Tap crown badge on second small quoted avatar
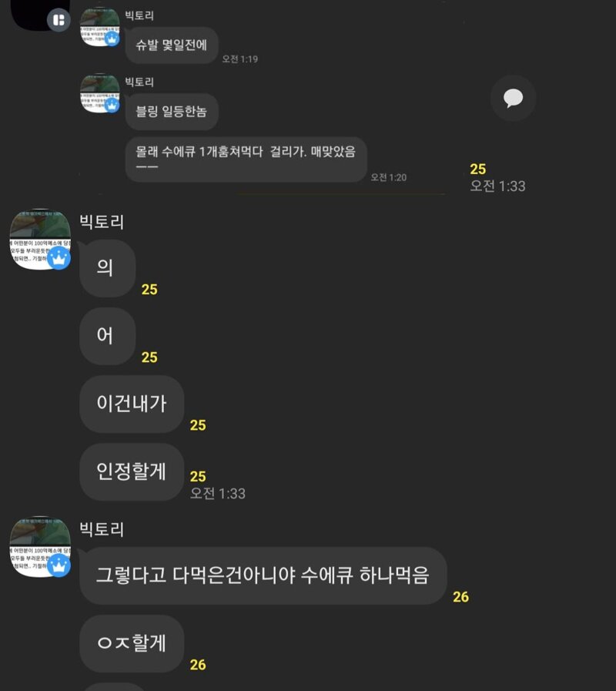Image resolution: width=616 pixels, height=691 pixels. pyautogui.click(x=112, y=106)
